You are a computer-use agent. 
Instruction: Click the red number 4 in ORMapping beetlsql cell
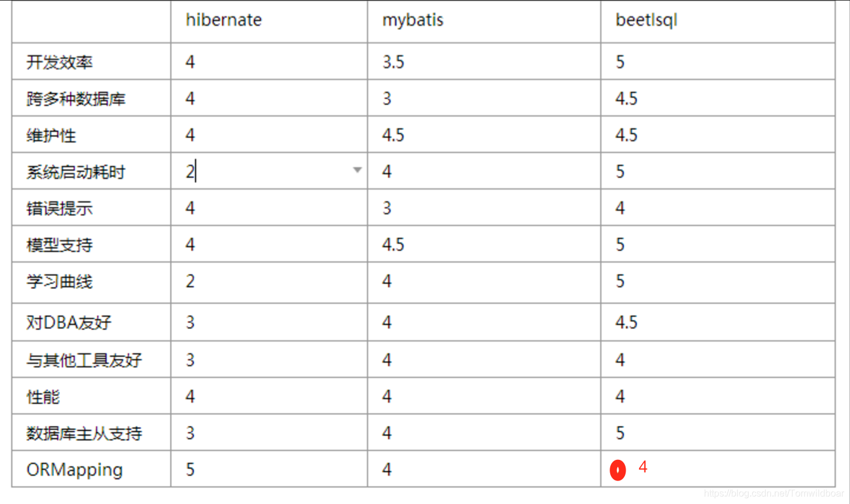tap(643, 467)
